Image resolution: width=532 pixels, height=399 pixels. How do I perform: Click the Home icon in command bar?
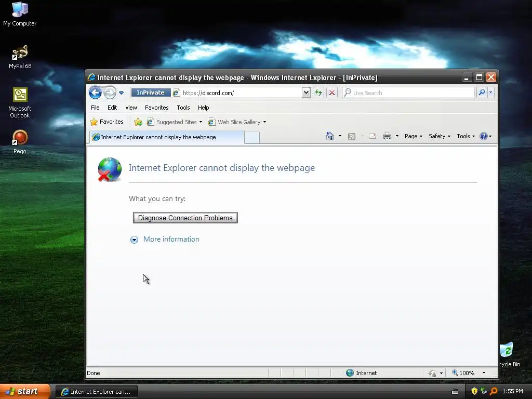329,136
